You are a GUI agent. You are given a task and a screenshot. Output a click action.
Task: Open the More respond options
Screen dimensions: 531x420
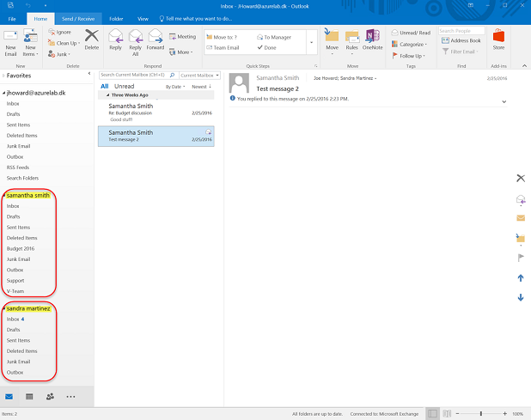(x=180, y=52)
